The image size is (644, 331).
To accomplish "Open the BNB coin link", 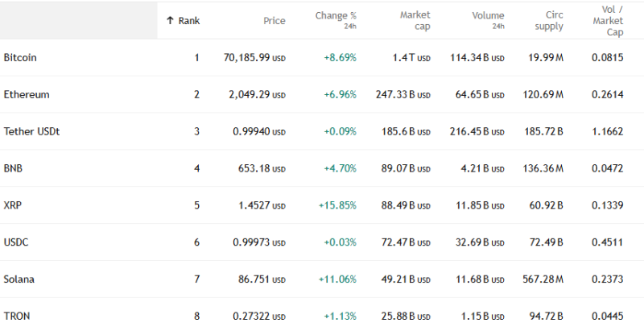I will pyautogui.click(x=13, y=168).
